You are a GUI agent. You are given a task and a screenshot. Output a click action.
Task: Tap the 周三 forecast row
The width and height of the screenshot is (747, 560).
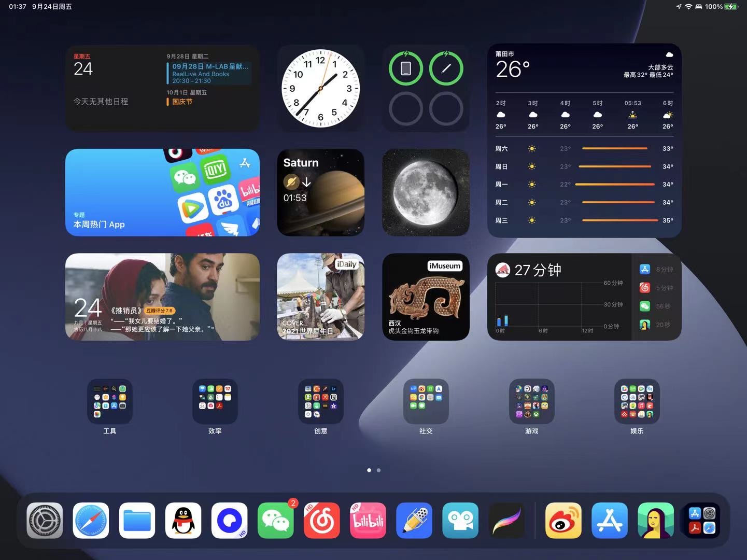click(584, 220)
